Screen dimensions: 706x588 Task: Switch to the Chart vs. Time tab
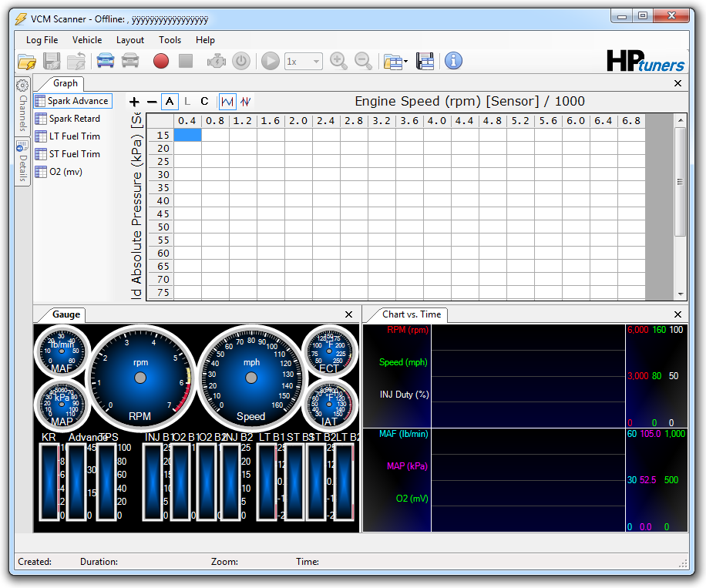(412, 314)
